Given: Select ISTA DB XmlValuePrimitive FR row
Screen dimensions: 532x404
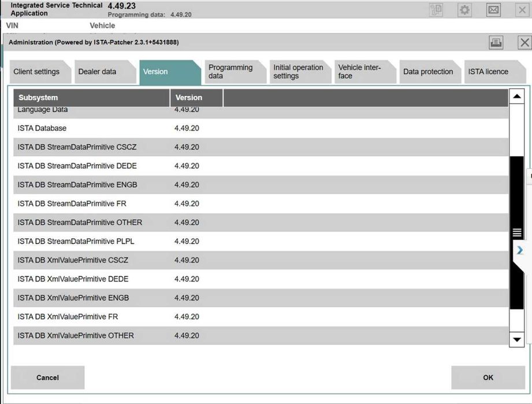Looking at the screenshot, I should 261,317.
